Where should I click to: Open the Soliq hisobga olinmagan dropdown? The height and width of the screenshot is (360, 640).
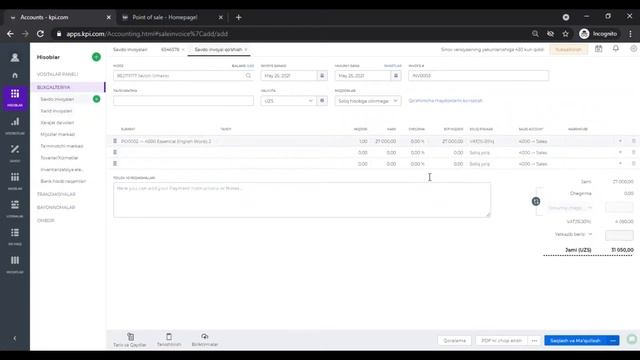(x=368, y=101)
